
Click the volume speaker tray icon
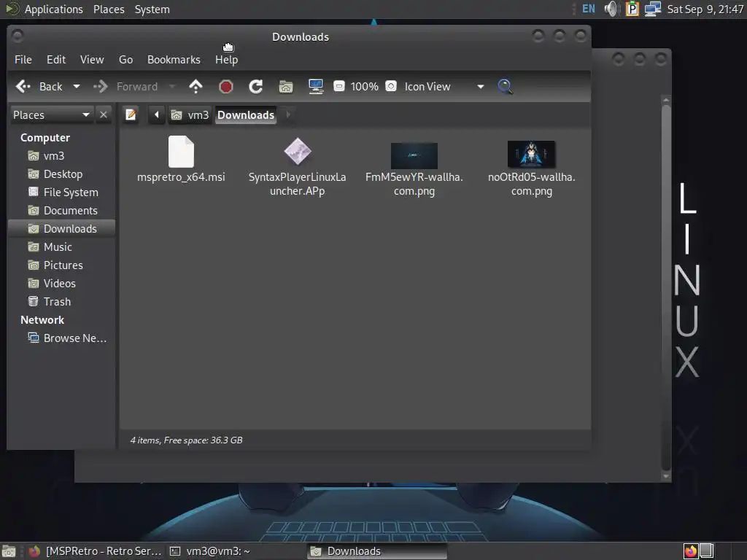click(611, 9)
